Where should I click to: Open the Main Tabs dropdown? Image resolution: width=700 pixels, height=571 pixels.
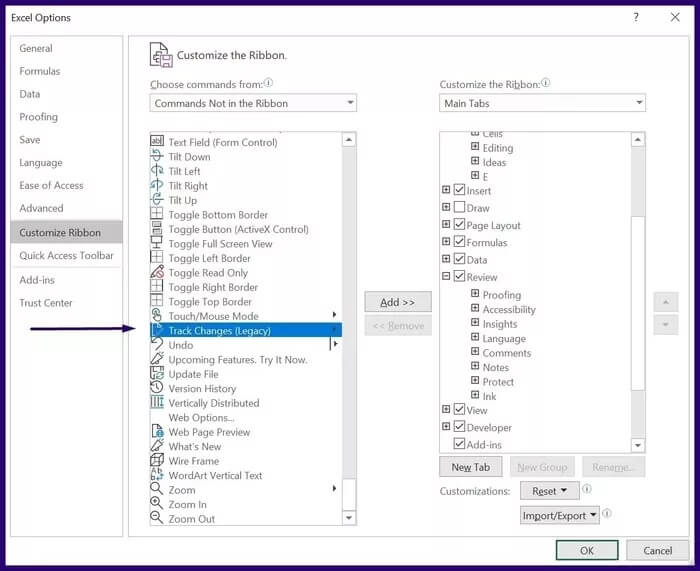click(542, 103)
